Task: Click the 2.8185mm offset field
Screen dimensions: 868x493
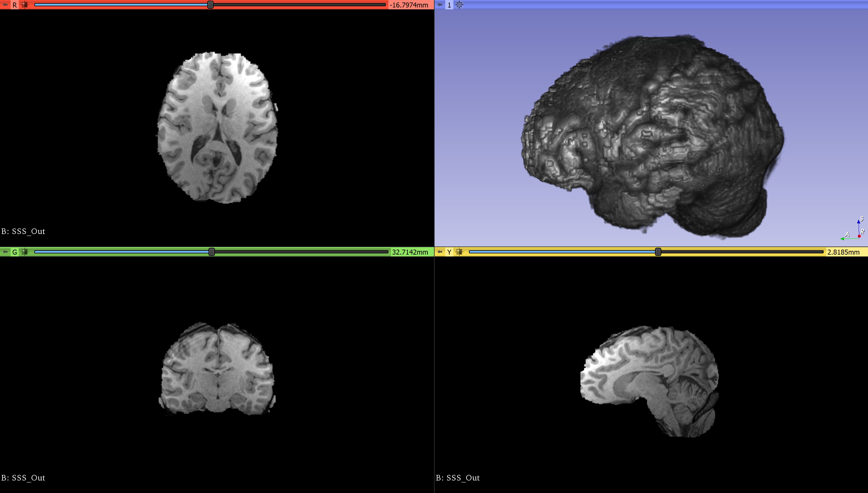Action: pyautogui.click(x=843, y=251)
